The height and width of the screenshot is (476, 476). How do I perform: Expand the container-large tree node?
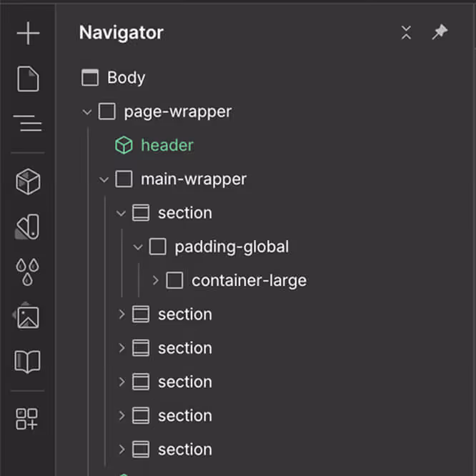pos(155,280)
